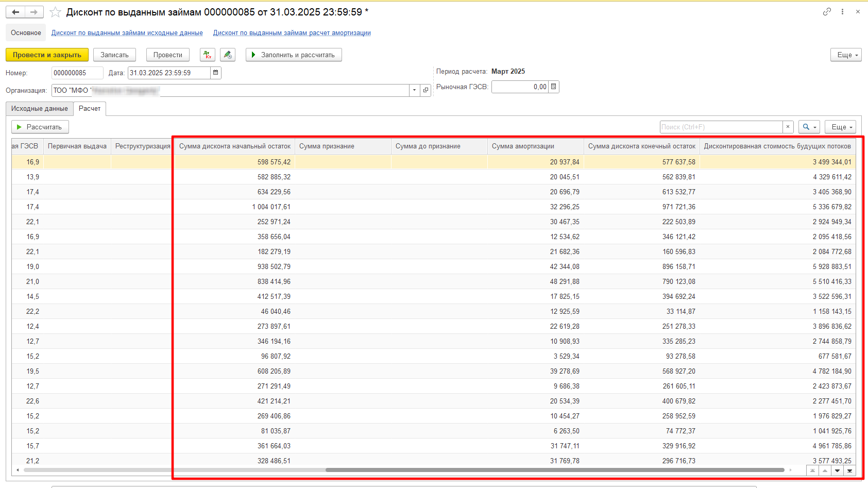
Task: Select cell with value 4 961 785,86
Action: coord(777,446)
